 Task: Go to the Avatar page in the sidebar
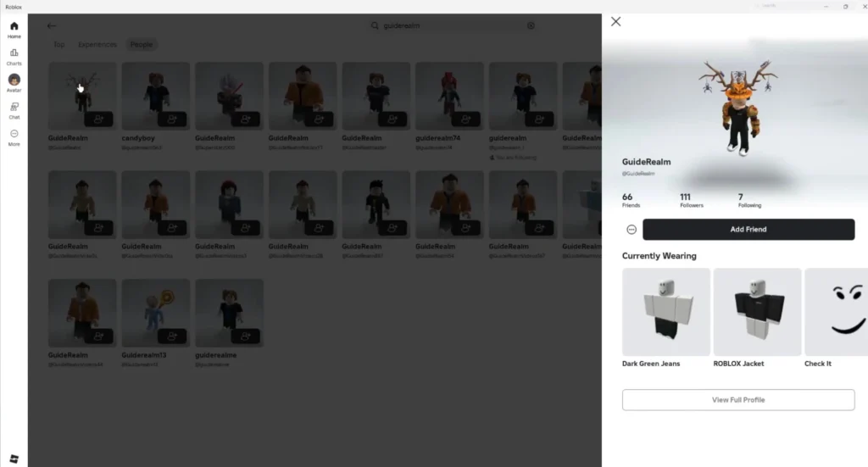click(14, 84)
